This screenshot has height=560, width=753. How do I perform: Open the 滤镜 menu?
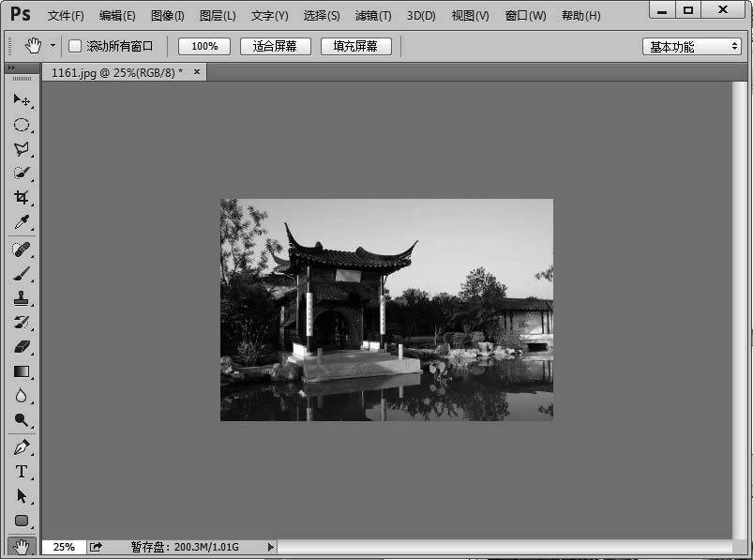(x=373, y=15)
